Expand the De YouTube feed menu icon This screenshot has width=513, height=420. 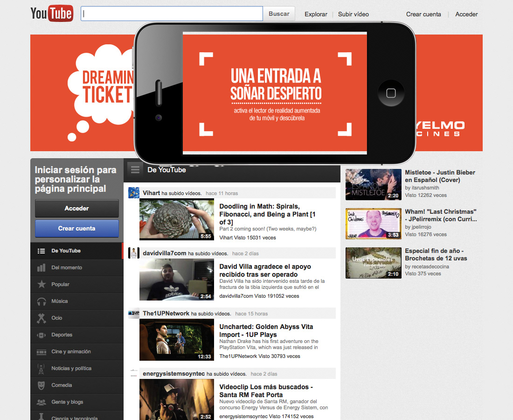pos(135,170)
